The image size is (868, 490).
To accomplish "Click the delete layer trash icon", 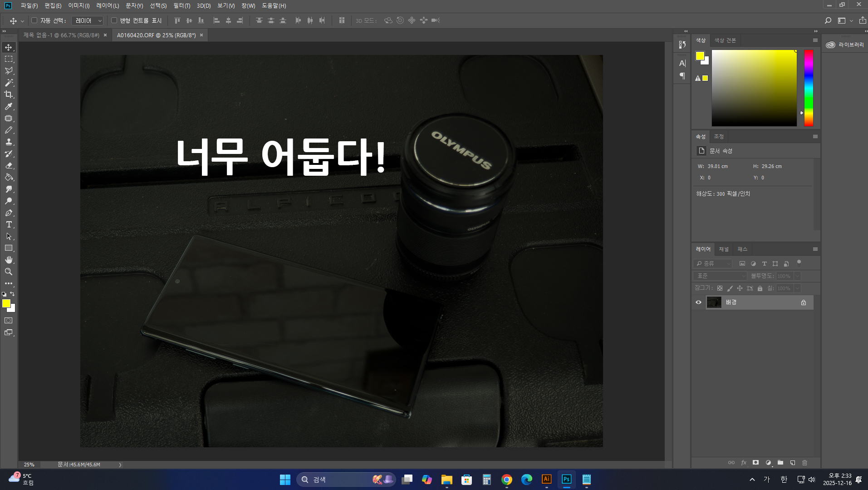I will point(805,463).
